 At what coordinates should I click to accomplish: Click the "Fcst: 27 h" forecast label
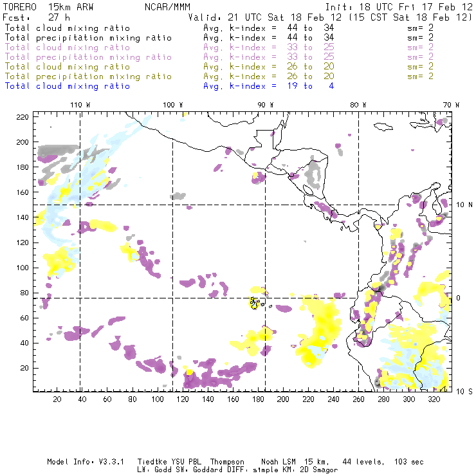pyautogui.click(x=32, y=17)
